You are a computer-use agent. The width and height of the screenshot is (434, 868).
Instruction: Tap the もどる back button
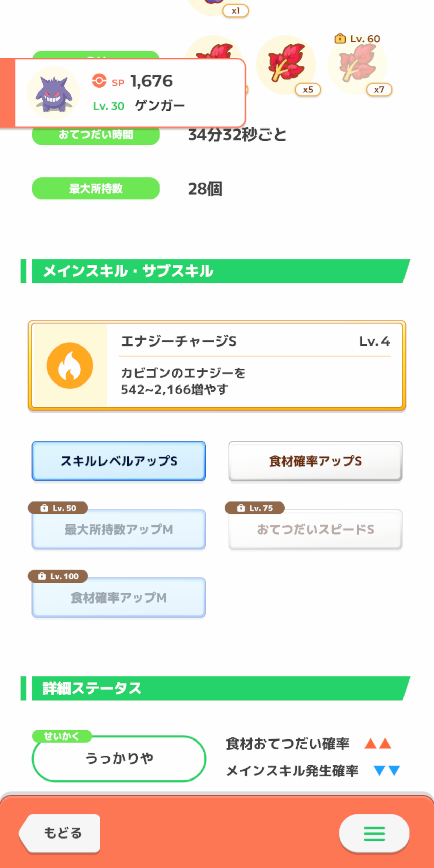(x=60, y=833)
